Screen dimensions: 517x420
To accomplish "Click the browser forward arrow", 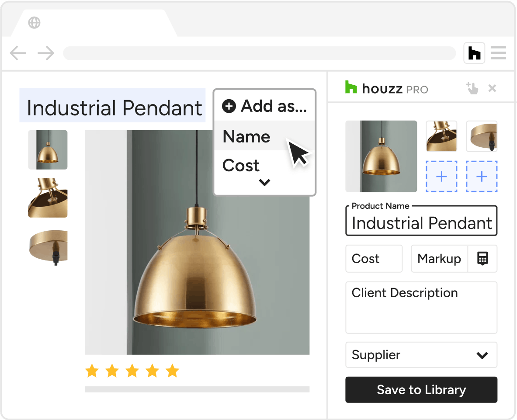I will (x=46, y=53).
